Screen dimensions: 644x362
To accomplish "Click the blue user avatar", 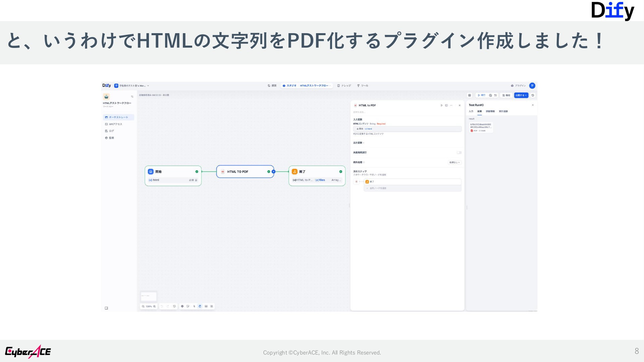I will click(532, 86).
